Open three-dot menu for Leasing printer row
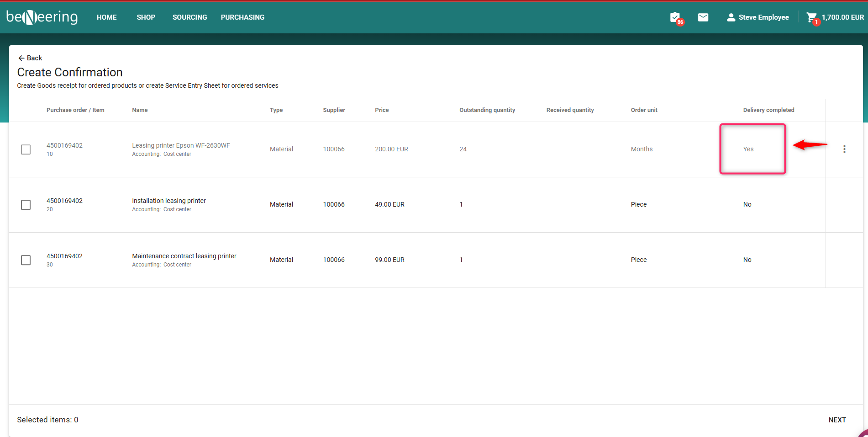 click(x=844, y=149)
